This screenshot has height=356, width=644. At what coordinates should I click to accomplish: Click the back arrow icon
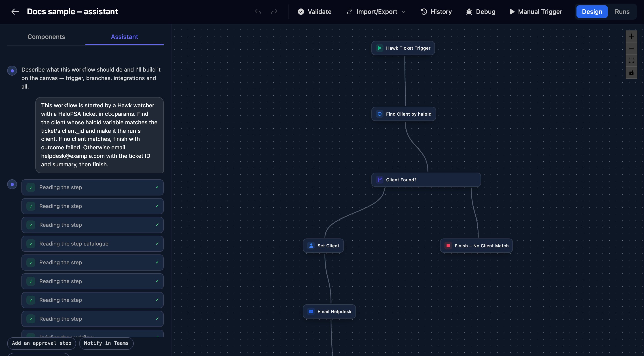15,11
